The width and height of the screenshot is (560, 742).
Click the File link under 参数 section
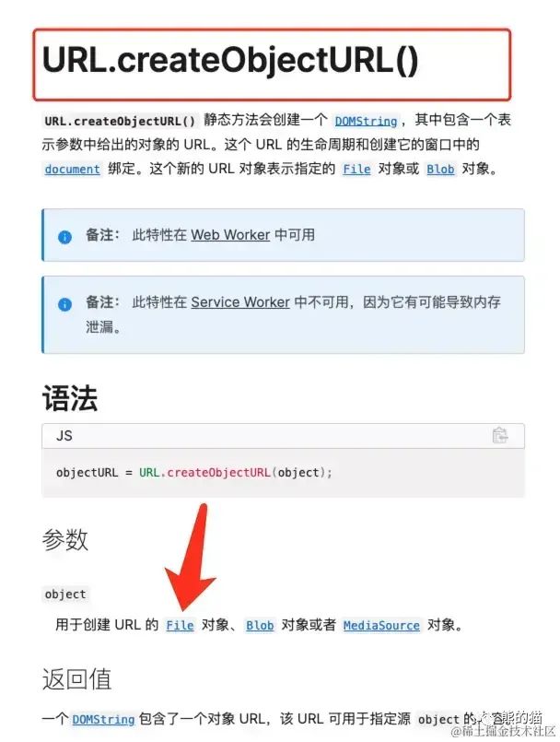click(x=180, y=625)
